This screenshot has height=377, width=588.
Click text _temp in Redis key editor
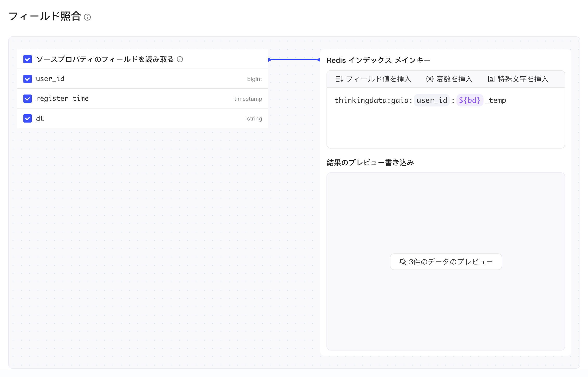495,100
